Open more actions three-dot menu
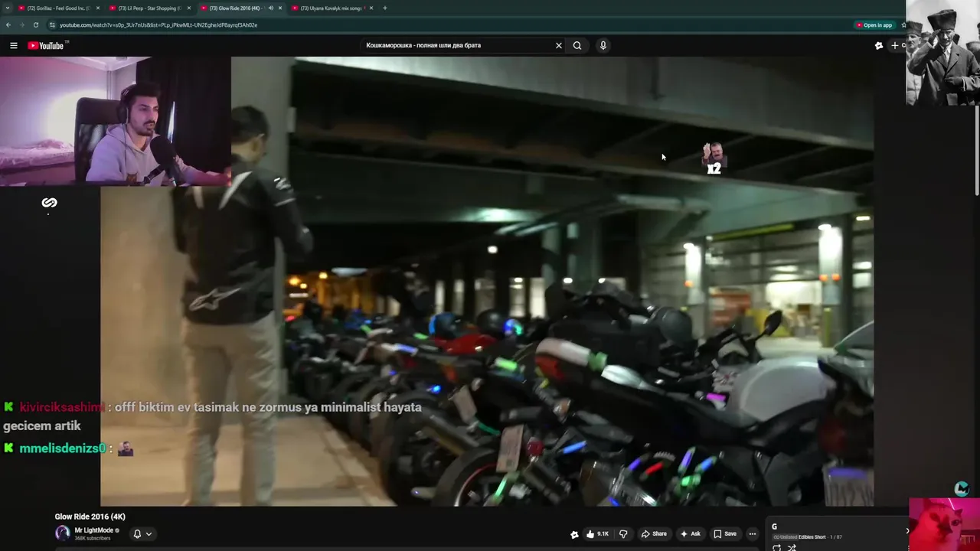The image size is (980, 551). (x=753, y=534)
